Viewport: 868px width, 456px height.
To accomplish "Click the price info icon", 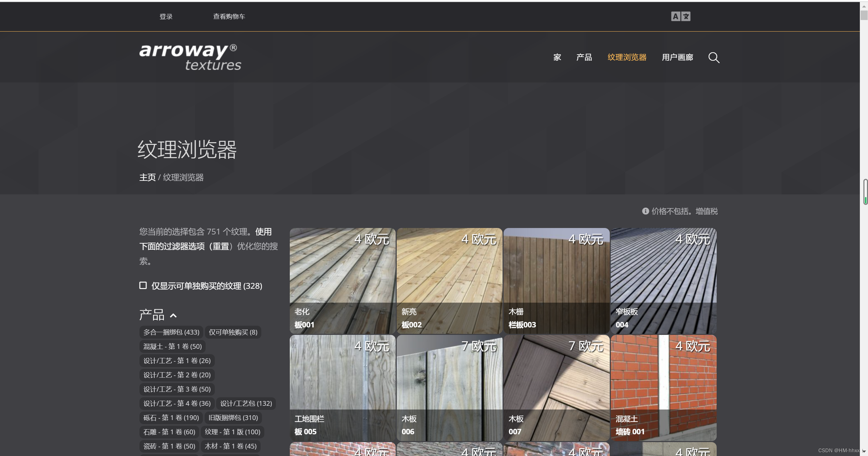I will click(645, 211).
